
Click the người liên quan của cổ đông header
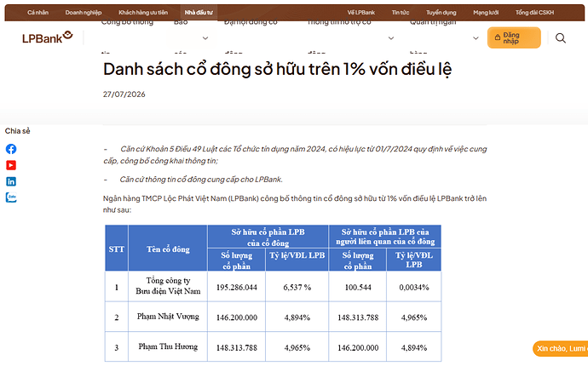[385, 237]
